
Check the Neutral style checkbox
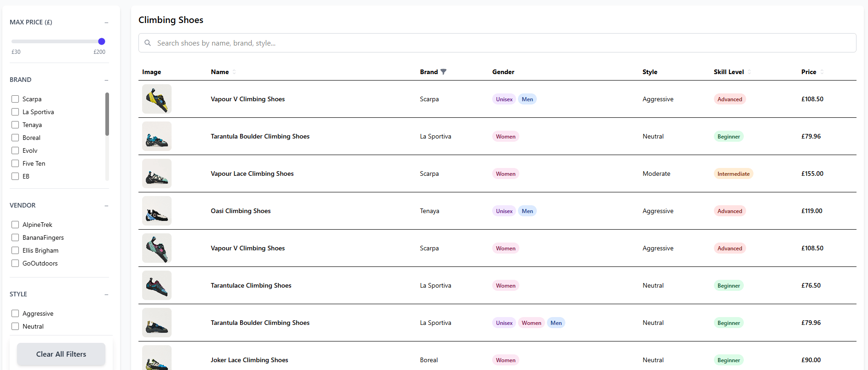15,326
